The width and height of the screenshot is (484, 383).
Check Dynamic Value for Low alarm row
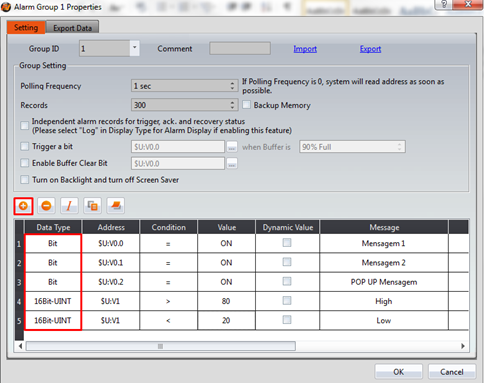[287, 320]
